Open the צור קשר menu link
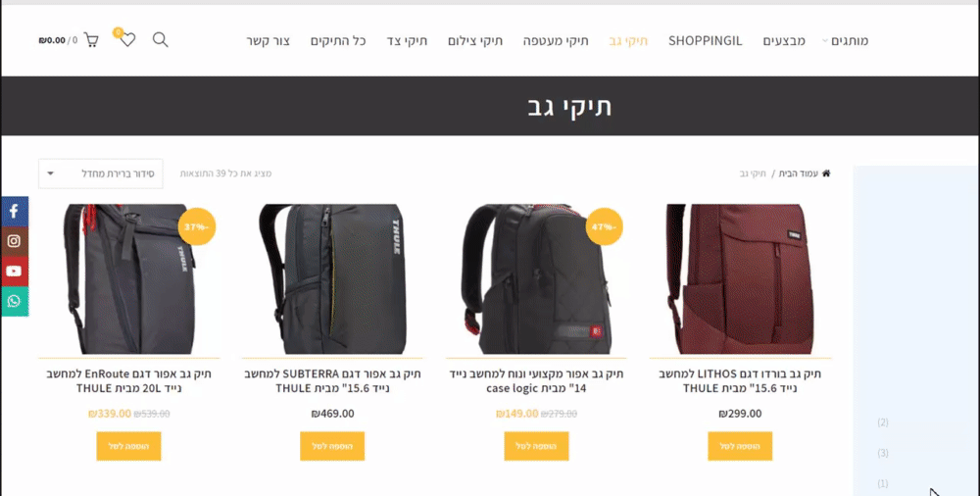Image resolution: width=980 pixels, height=496 pixels. click(269, 40)
